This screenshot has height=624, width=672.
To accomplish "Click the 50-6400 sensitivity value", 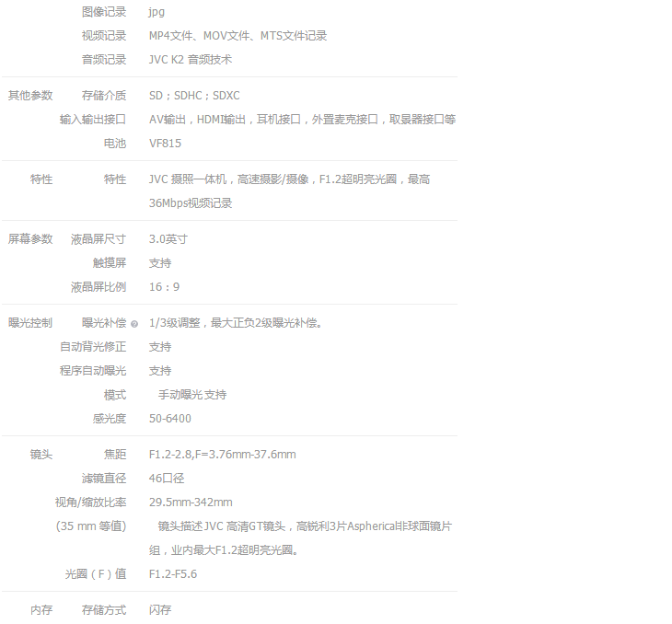I will [x=170, y=419].
